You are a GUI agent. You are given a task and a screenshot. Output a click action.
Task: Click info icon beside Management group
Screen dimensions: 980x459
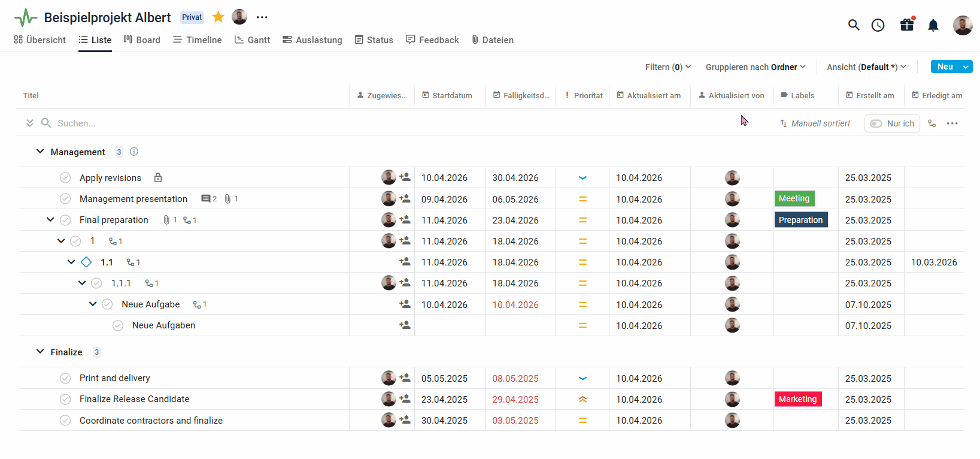coord(134,152)
